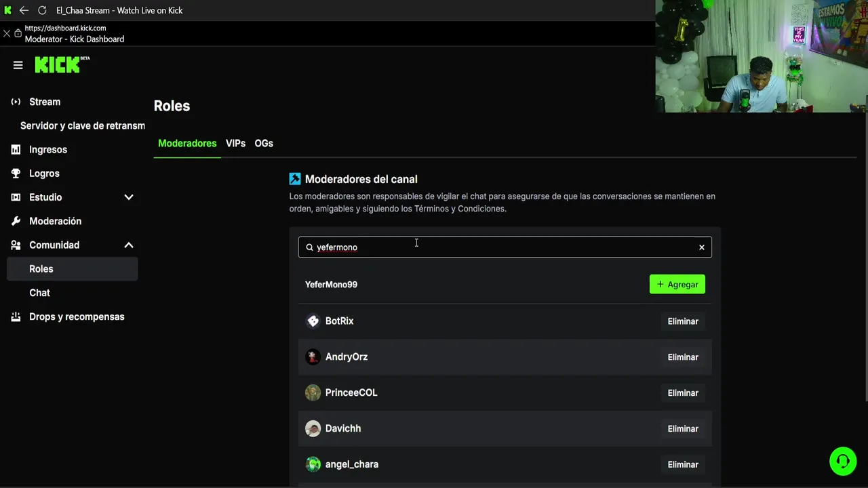Open the green support headset chat
Viewport: 868px width, 488px height.
click(x=843, y=462)
